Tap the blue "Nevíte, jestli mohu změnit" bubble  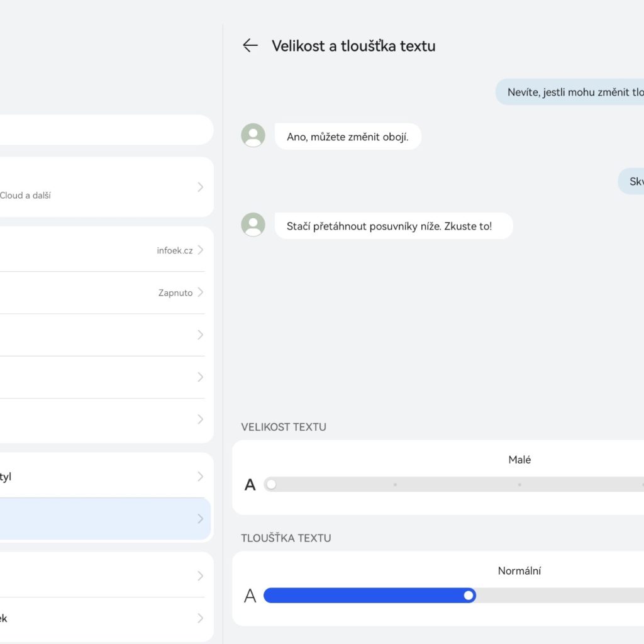569,92
